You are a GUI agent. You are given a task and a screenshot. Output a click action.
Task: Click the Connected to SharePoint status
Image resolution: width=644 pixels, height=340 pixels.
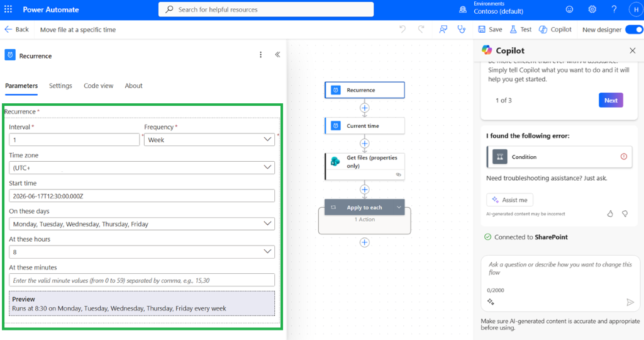pos(526,237)
